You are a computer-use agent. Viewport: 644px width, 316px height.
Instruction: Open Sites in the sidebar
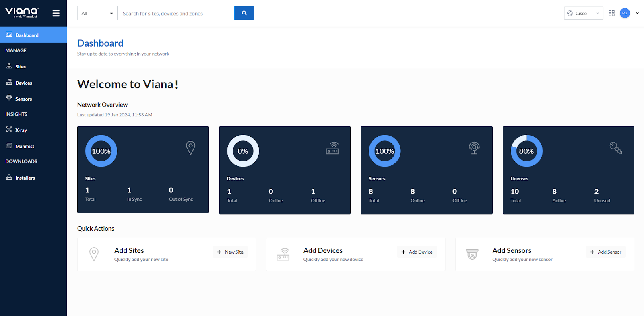click(20, 67)
